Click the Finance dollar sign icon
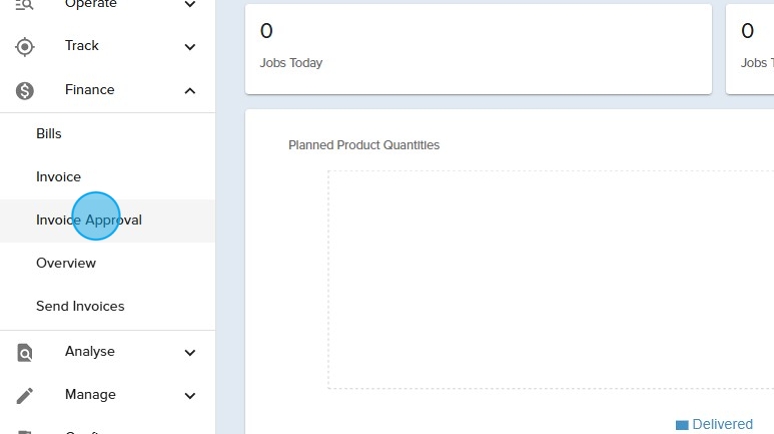 pos(25,90)
